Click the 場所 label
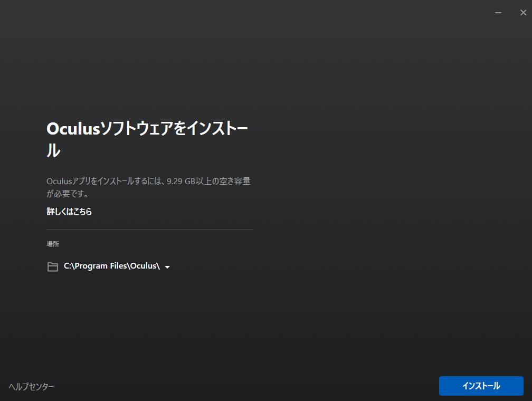 pyautogui.click(x=53, y=244)
